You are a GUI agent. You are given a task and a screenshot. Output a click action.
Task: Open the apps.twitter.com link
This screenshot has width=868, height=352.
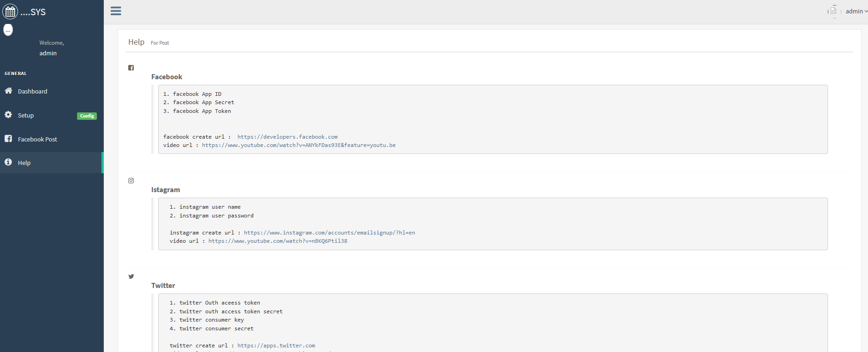tap(276, 346)
